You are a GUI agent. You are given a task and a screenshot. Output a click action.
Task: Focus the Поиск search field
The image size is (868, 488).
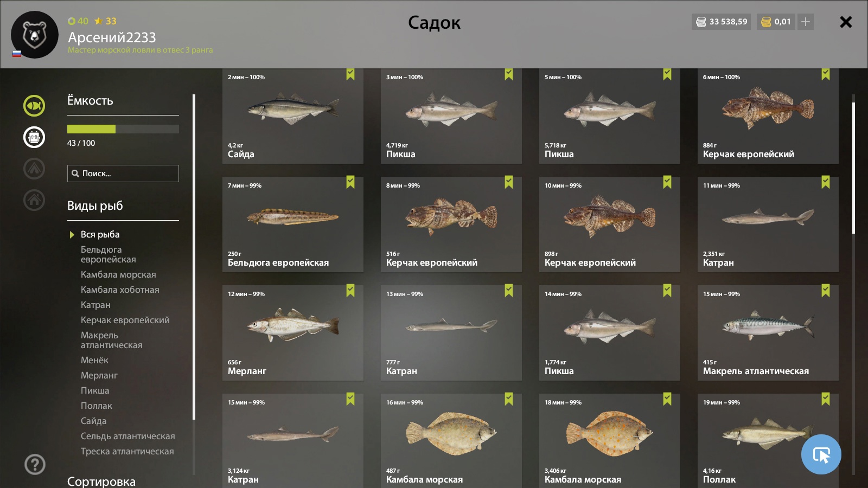click(x=123, y=174)
